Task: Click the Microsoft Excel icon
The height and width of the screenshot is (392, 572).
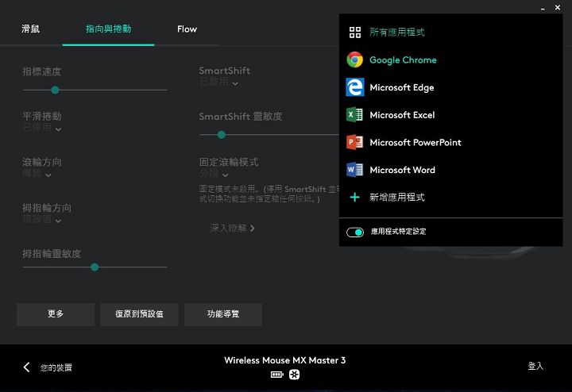Action: click(354, 115)
